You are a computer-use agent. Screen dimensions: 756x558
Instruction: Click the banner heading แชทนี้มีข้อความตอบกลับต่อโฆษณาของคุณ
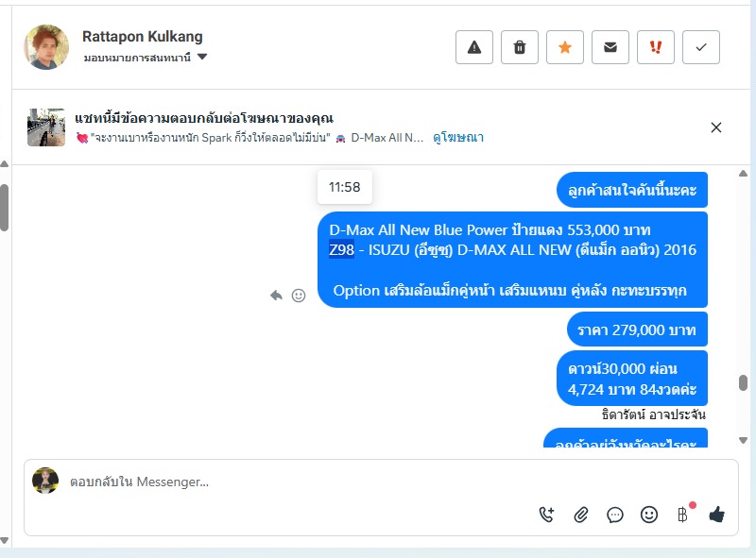point(204,118)
